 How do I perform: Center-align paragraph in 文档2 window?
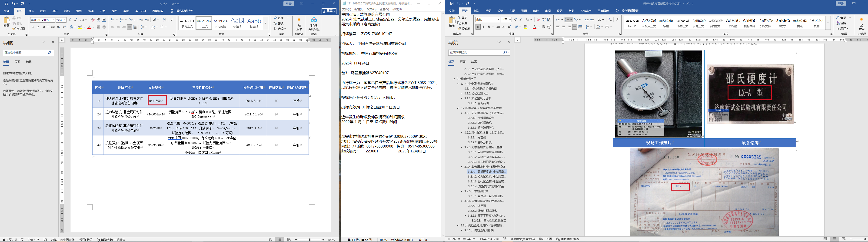click(x=118, y=27)
